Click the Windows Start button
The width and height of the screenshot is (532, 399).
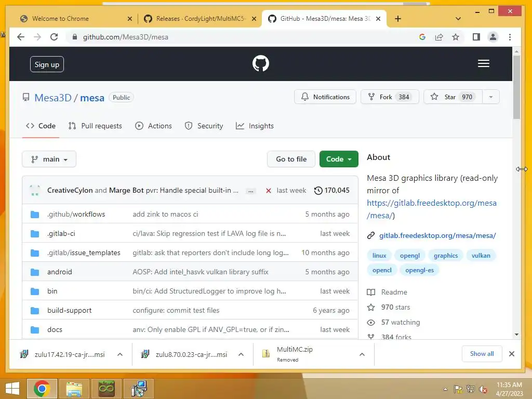(x=12, y=389)
